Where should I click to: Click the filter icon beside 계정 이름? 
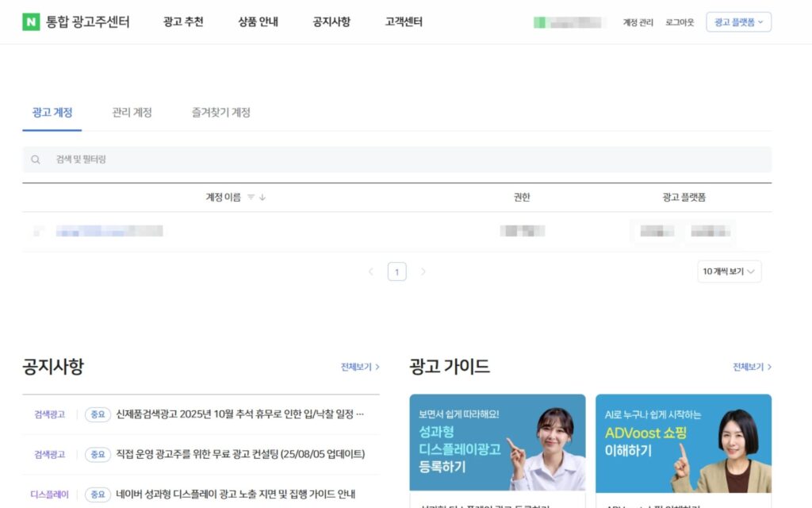tap(251, 197)
